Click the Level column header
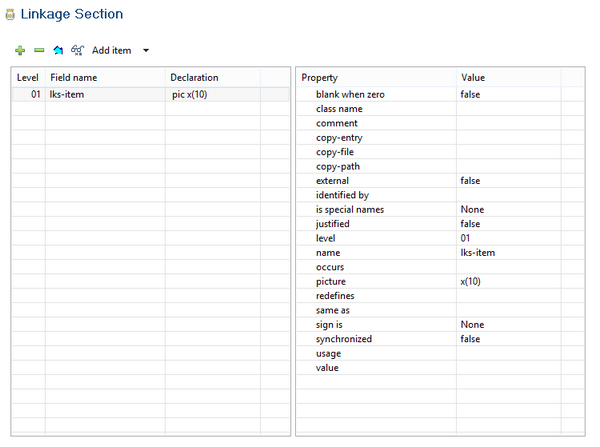600x447 pixels. [27, 78]
